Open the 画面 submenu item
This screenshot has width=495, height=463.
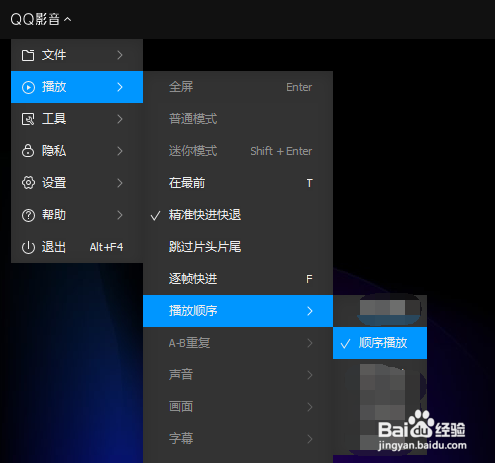click(x=238, y=407)
